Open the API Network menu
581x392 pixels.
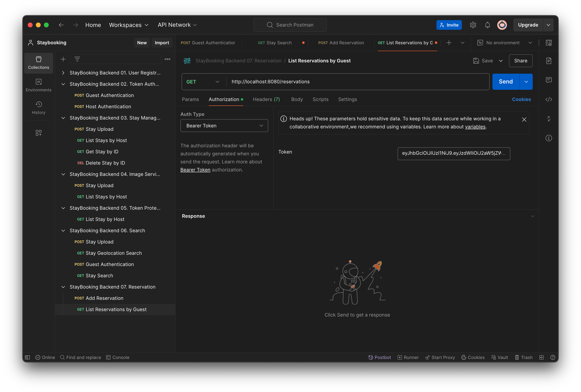177,25
